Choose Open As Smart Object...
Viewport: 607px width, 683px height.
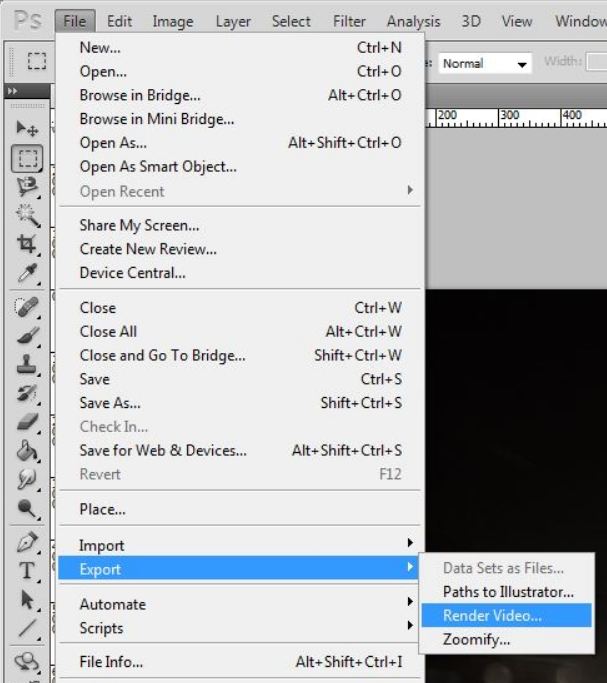pyautogui.click(x=241, y=166)
